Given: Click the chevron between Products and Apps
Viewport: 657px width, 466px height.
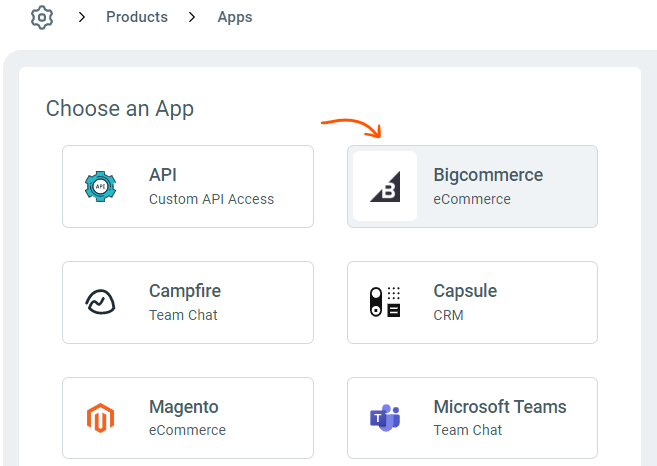Looking at the screenshot, I should [x=192, y=18].
